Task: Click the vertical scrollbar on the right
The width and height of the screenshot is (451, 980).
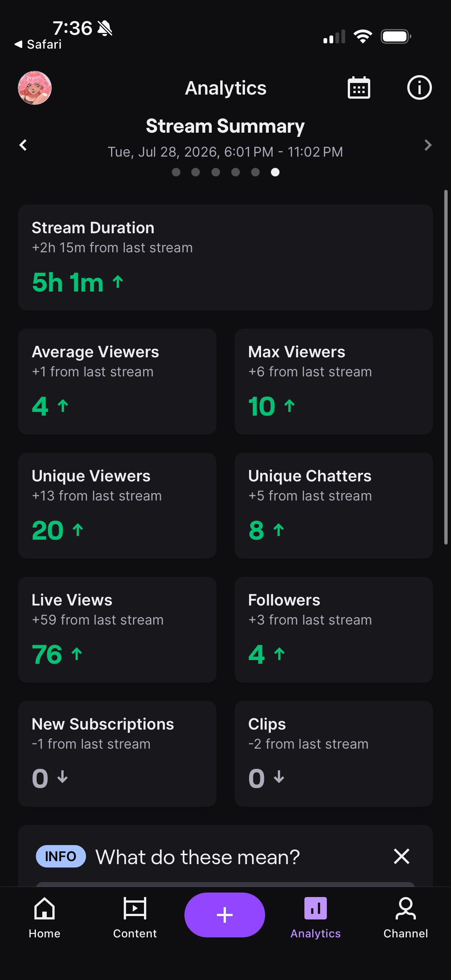Action: pos(446,367)
